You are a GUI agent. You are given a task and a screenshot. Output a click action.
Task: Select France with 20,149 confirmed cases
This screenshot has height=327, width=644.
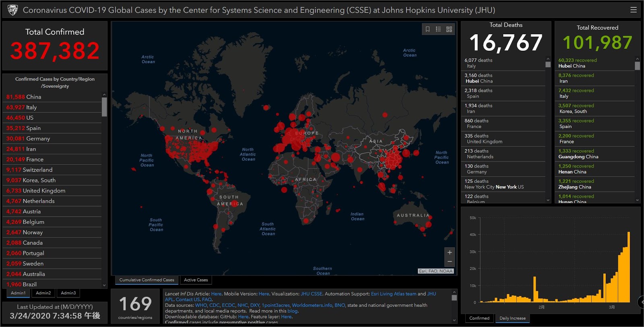pos(52,159)
